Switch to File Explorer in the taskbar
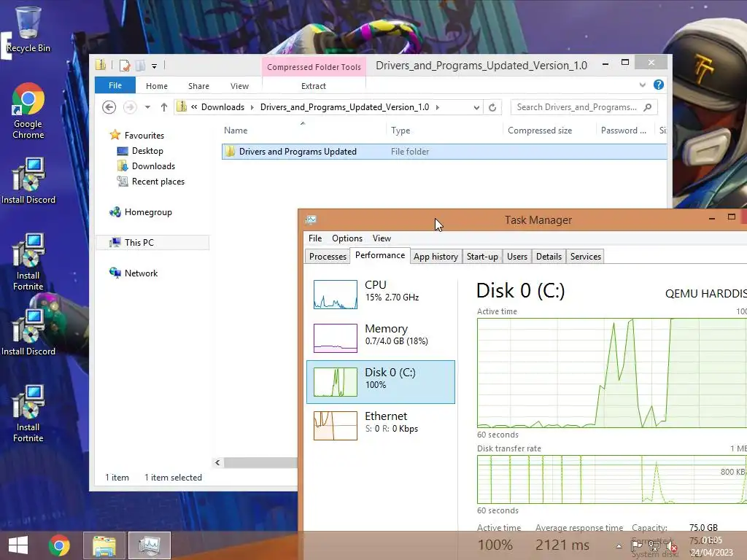 104,545
